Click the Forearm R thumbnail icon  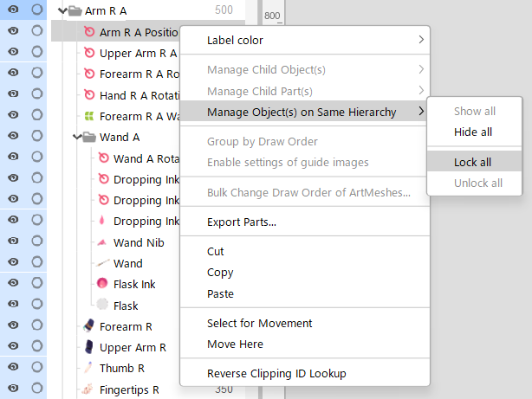point(88,326)
